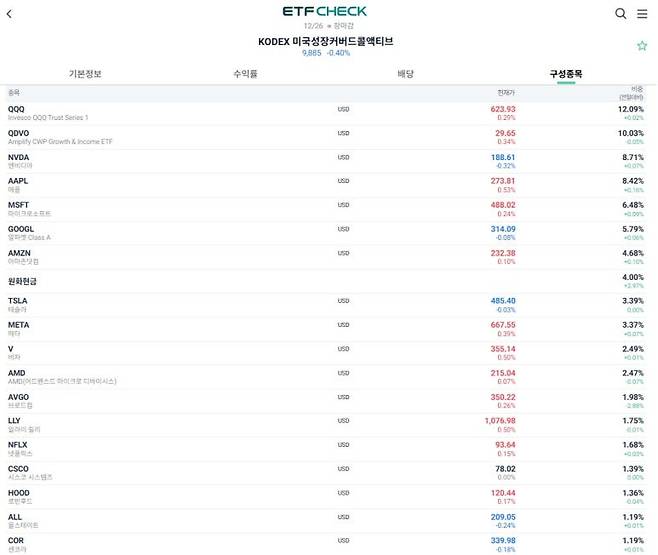Click the ETF CHECK logo
This screenshot has width=658, height=555.
click(324, 12)
